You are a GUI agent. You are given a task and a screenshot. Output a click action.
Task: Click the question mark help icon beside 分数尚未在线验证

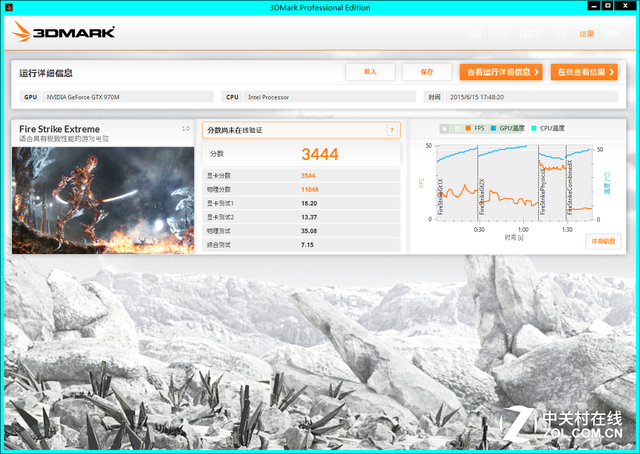click(391, 130)
